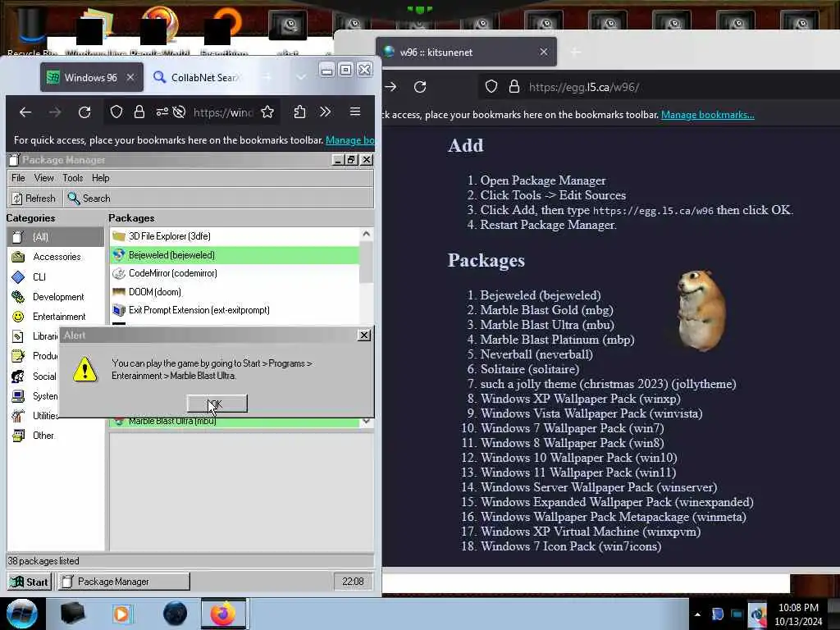Close the Windows 96 browser tab

click(x=130, y=78)
